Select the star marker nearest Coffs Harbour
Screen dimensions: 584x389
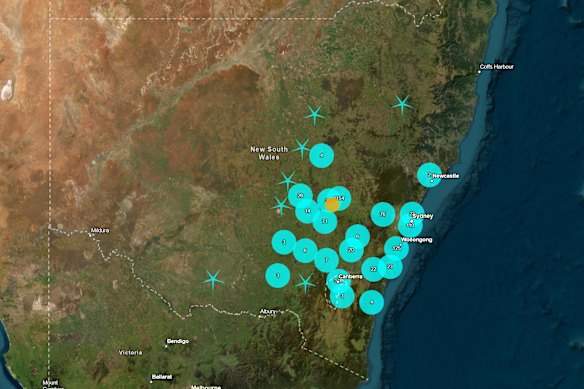click(x=402, y=105)
